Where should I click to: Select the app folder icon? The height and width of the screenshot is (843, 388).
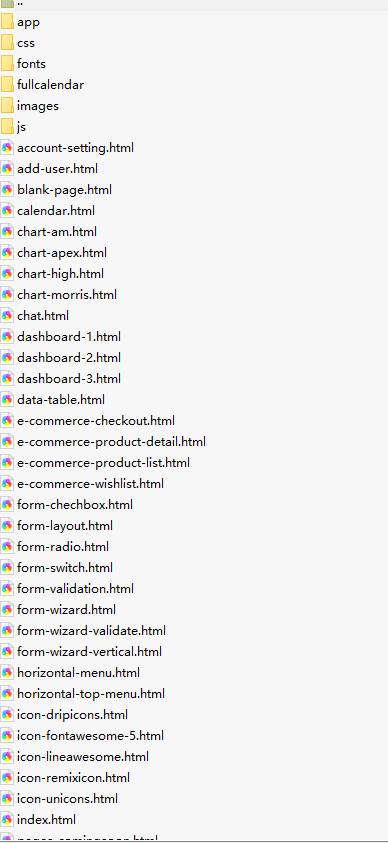[7, 22]
